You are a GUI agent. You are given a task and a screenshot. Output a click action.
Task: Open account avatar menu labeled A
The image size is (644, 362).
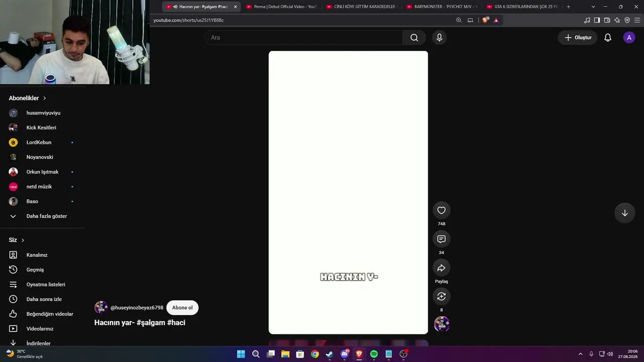pyautogui.click(x=629, y=38)
